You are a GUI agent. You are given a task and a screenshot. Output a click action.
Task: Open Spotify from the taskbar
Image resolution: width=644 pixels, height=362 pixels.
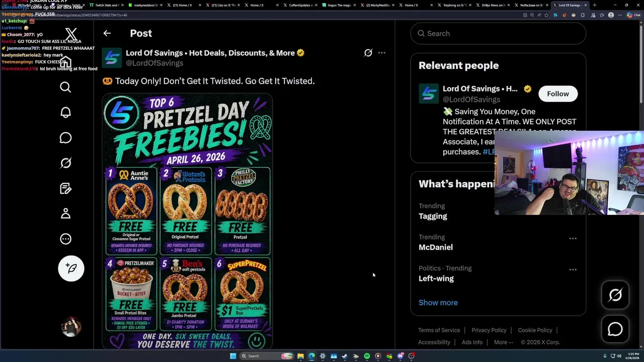(x=367, y=356)
